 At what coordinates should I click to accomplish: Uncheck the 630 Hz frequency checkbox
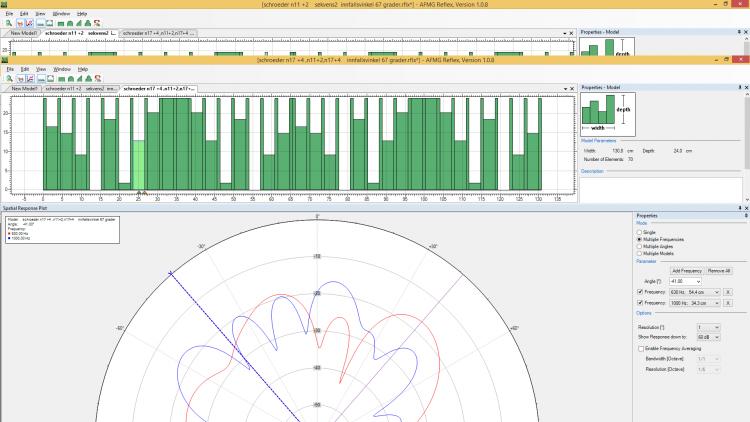[641, 291]
